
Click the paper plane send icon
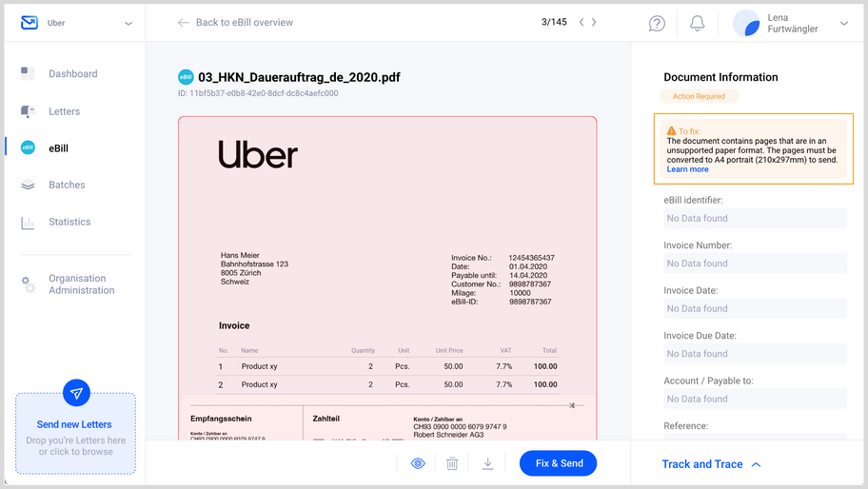[x=76, y=393]
